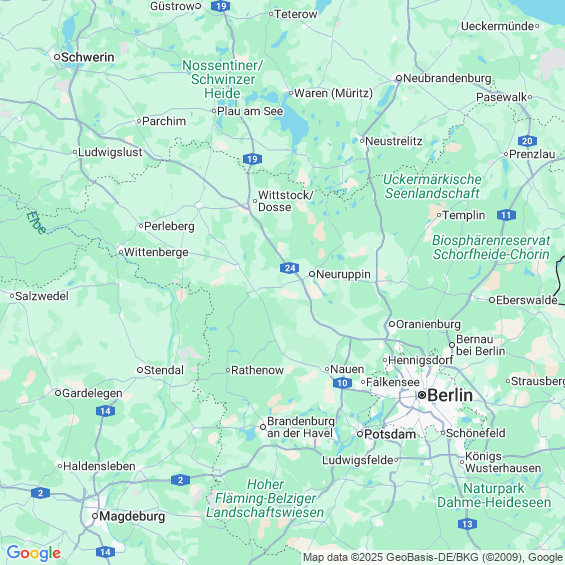Viewport: 565px width, 565px height.
Task: Click the A24 highway shield near Neuruppin
Action: tap(289, 268)
